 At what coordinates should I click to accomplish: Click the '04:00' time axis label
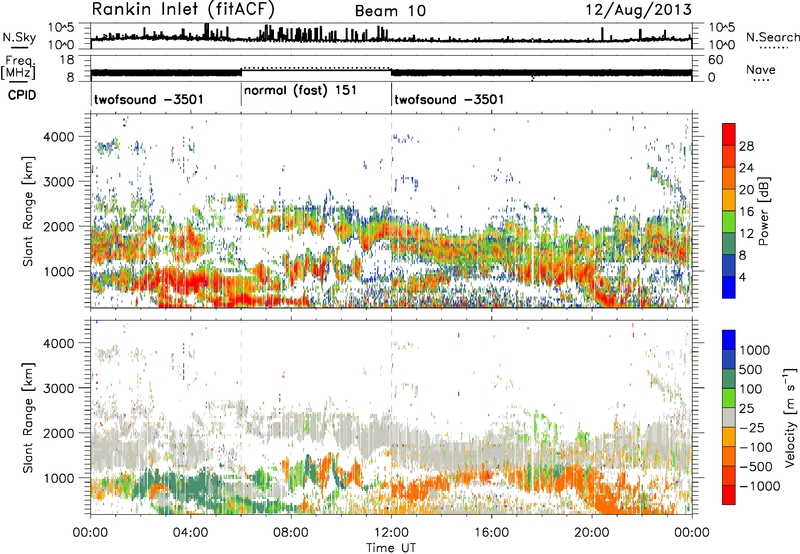pos(190,533)
